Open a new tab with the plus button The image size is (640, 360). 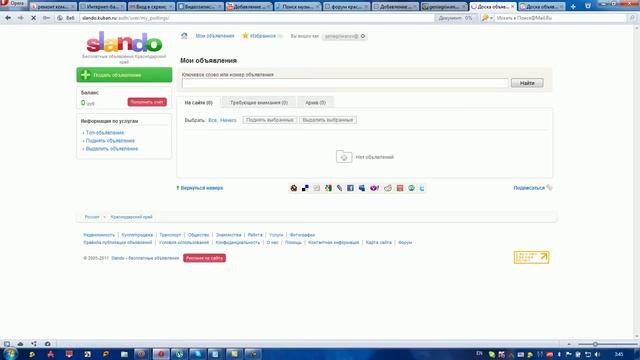tap(573, 7)
